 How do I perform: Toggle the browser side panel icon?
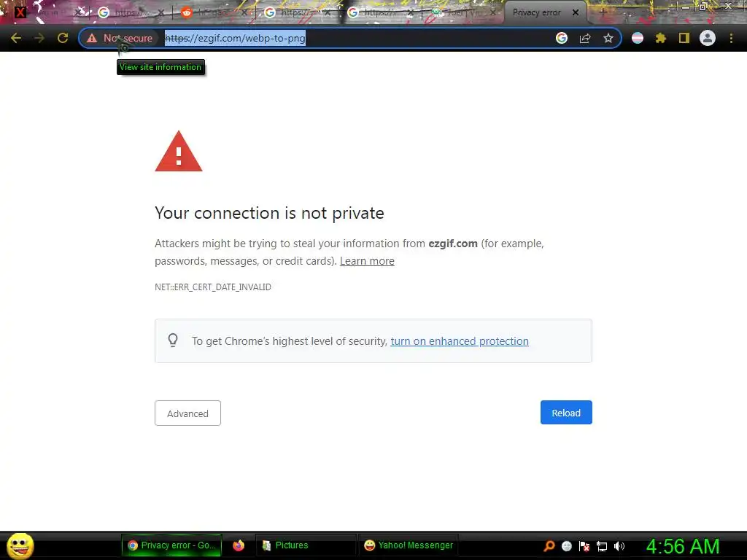point(684,38)
